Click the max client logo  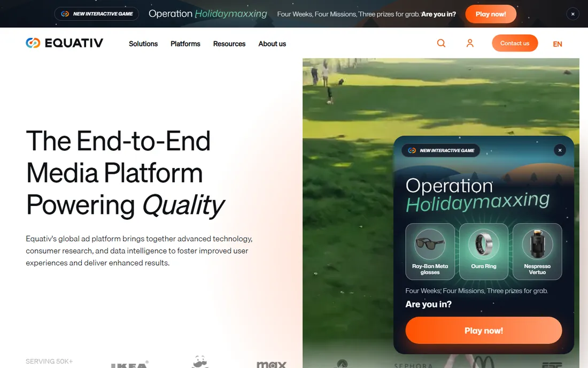[x=272, y=364]
